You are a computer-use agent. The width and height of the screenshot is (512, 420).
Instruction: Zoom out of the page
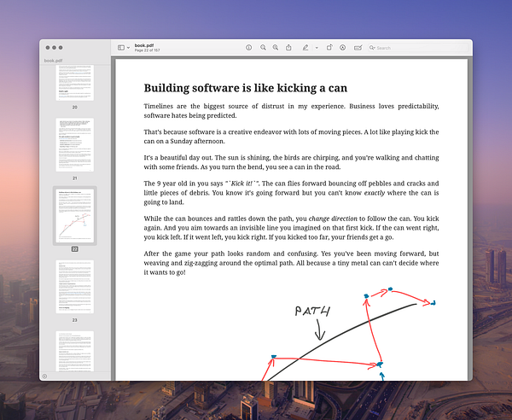point(263,48)
